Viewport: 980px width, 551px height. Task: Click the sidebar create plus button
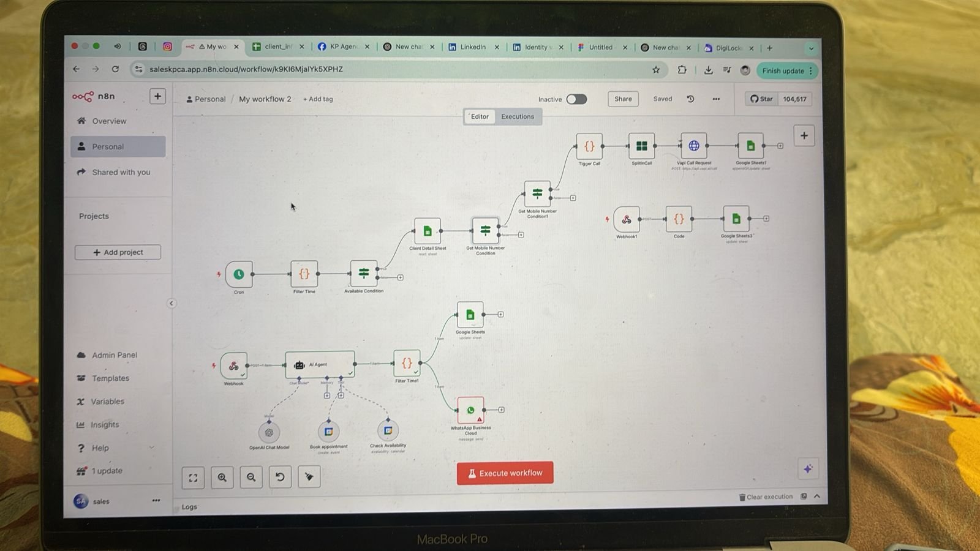(x=157, y=97)
